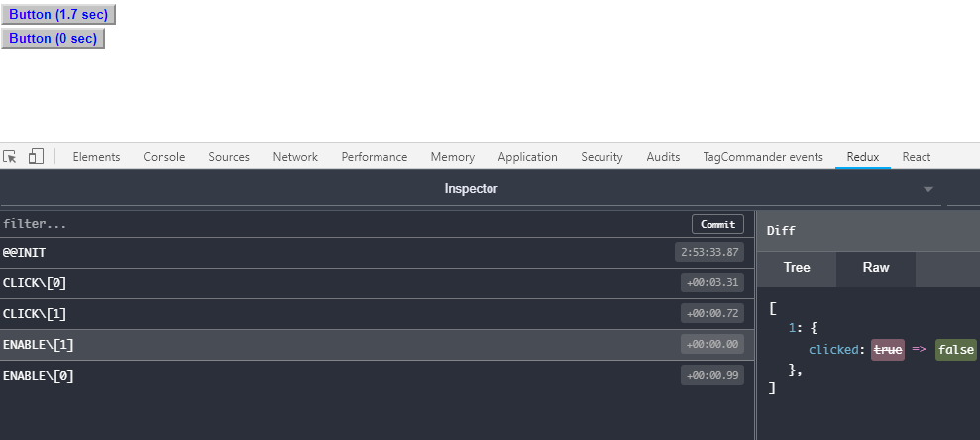Click the Commit button
The width and height of the screenshot is (980, 440).
tap(717, 224)
